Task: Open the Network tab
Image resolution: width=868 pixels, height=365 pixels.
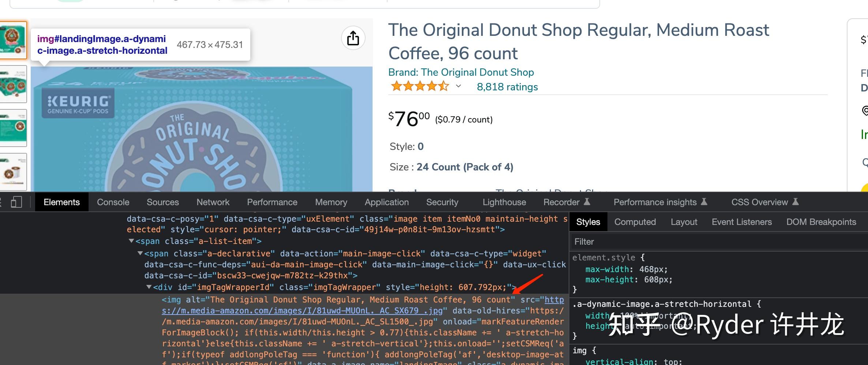Action: [213, 202]
